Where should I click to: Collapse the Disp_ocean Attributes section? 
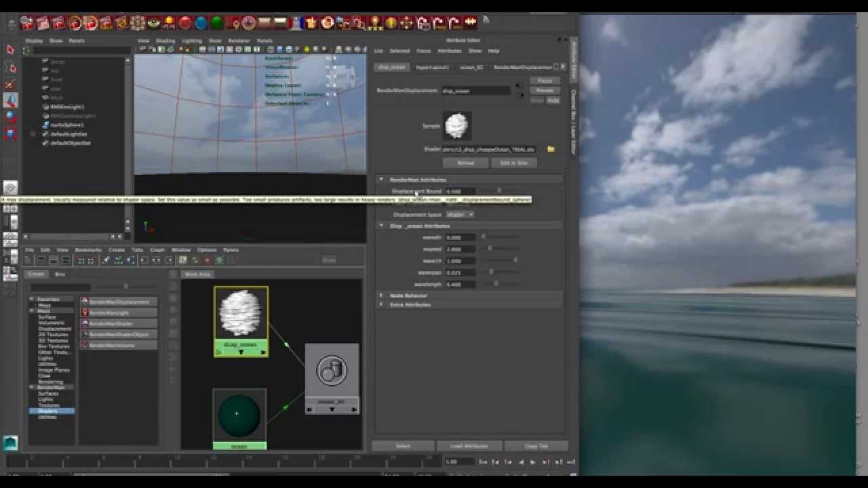point(381,226)
